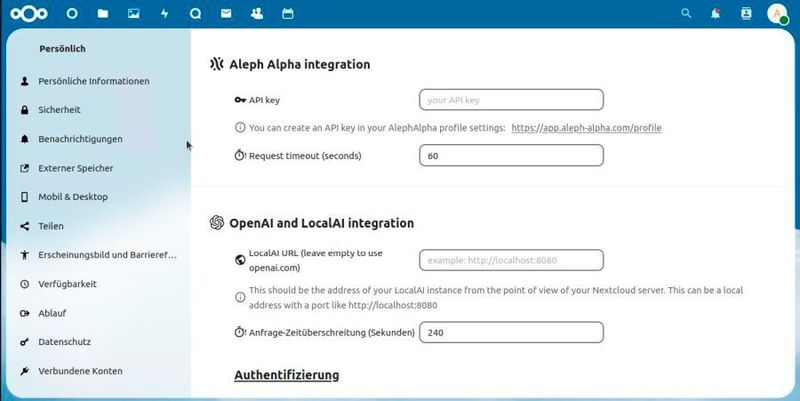
Task: Open the user avatar menu
Action: tap(777, 14)
